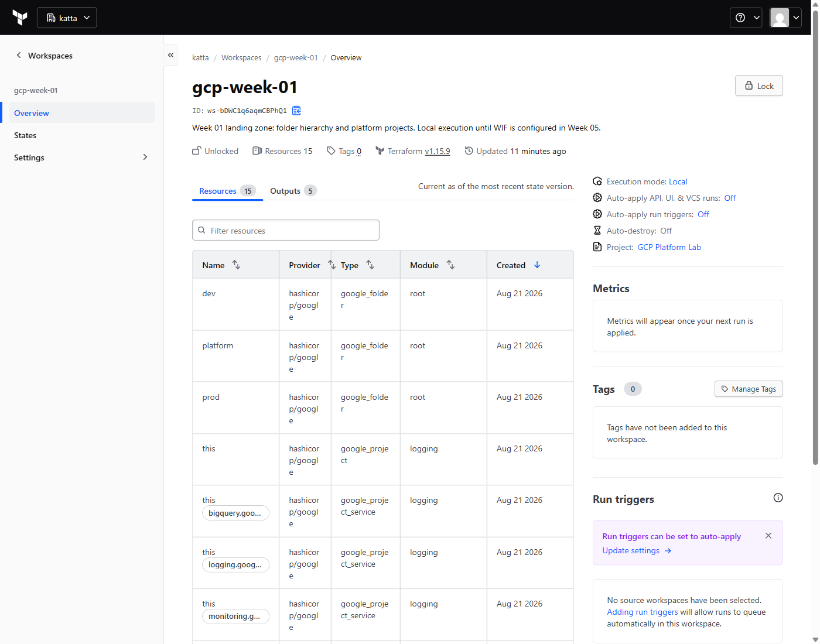This screenshot has height=644, width=820.
Task: Click the Terraform v1.15.9 version link
Action: coord(438,151)
